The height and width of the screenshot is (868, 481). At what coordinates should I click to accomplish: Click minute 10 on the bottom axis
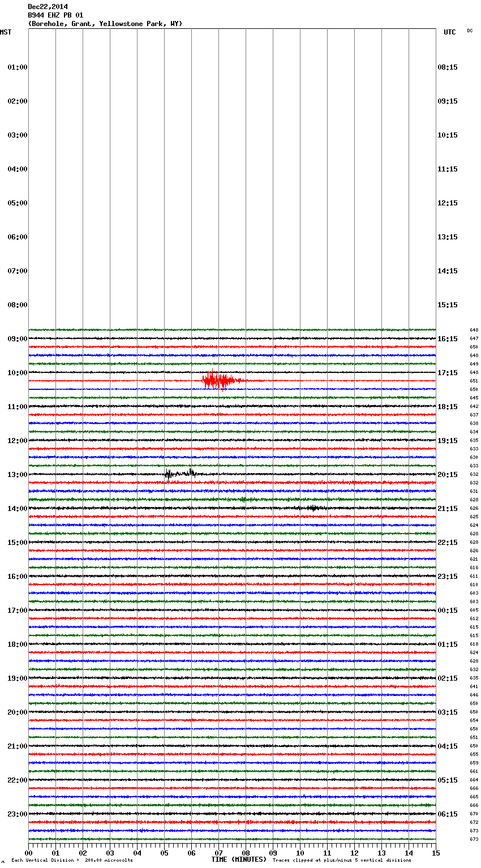point(300,853)
